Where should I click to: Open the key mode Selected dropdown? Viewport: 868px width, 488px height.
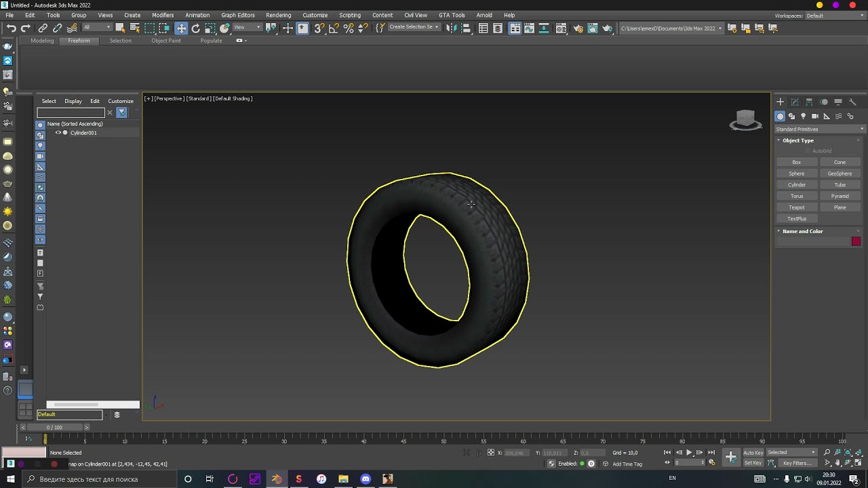(791, 453)
